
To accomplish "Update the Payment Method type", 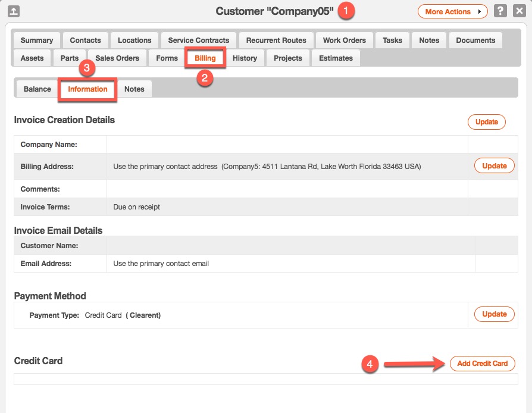I will [494, 314].
